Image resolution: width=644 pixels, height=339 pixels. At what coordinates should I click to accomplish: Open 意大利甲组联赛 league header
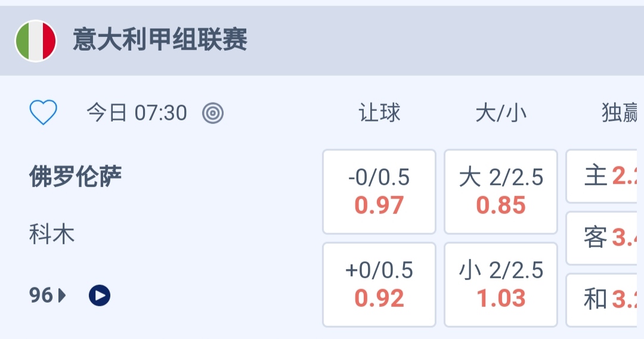point(160,41)
